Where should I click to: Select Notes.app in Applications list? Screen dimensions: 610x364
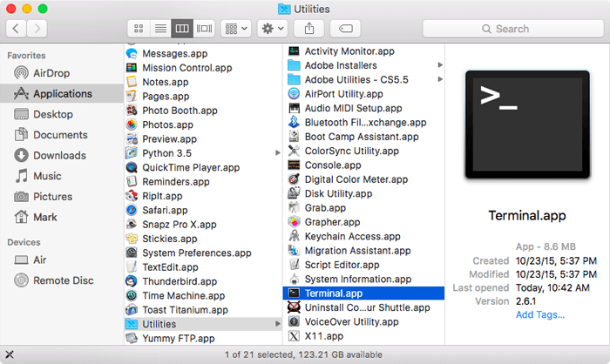pyautogui.click(x=203, y=82)
